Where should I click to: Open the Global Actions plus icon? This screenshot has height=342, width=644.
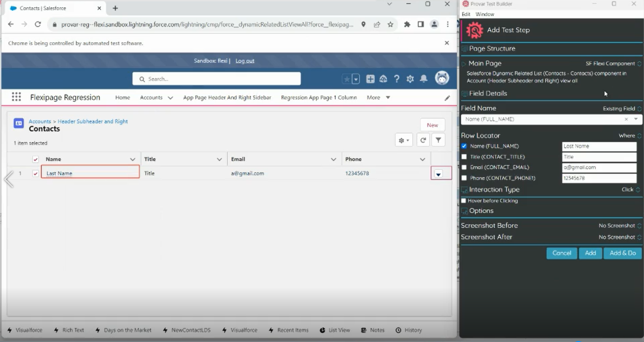(x=370, y=79)
